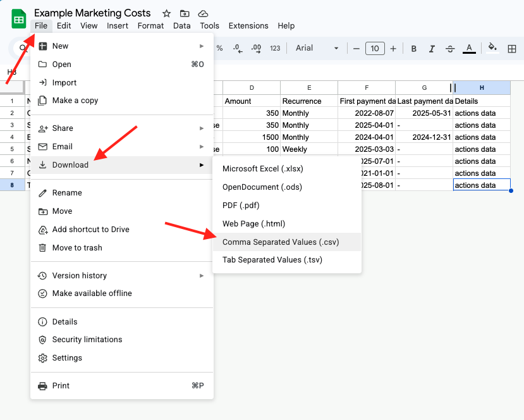Increase font size with plus button
This screenshot has height=420, width=524.
[393, 49]
